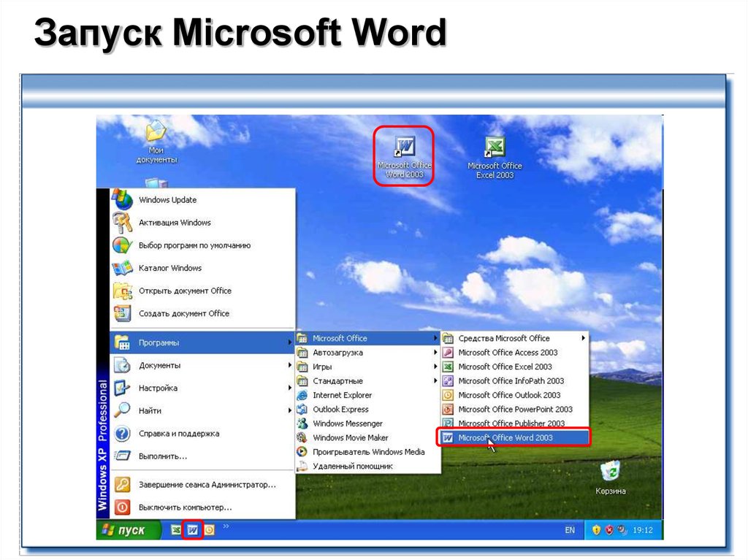Choose Выключить компьютер… text
Screen dimensions: 748x560
pos(185,507)
